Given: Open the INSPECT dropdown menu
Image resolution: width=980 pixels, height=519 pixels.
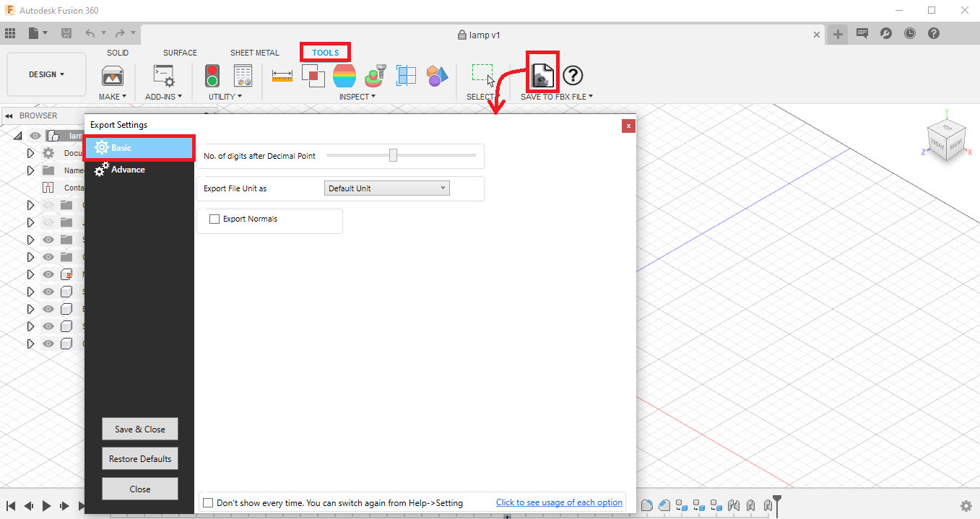Looking at the screenshot, I should 357,97.
